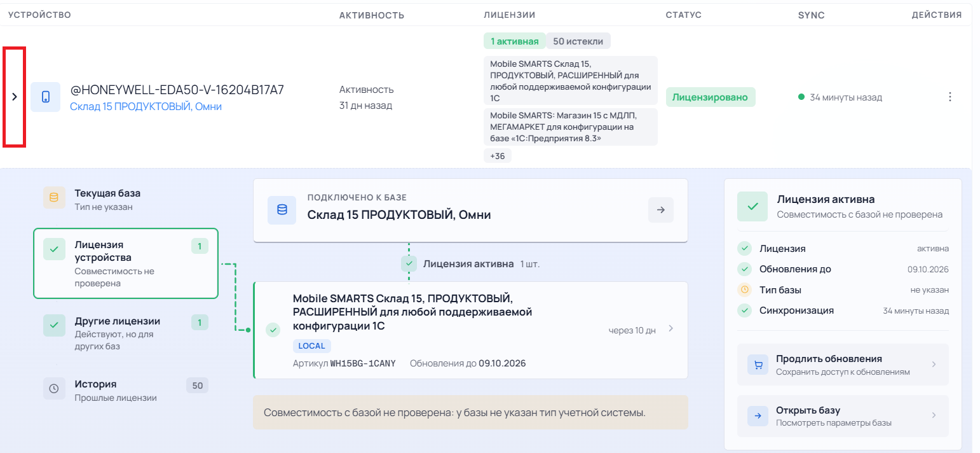Click check icon in the Лицензия активна row
This screenshot has width=980, height=453.
pos(744,249)
